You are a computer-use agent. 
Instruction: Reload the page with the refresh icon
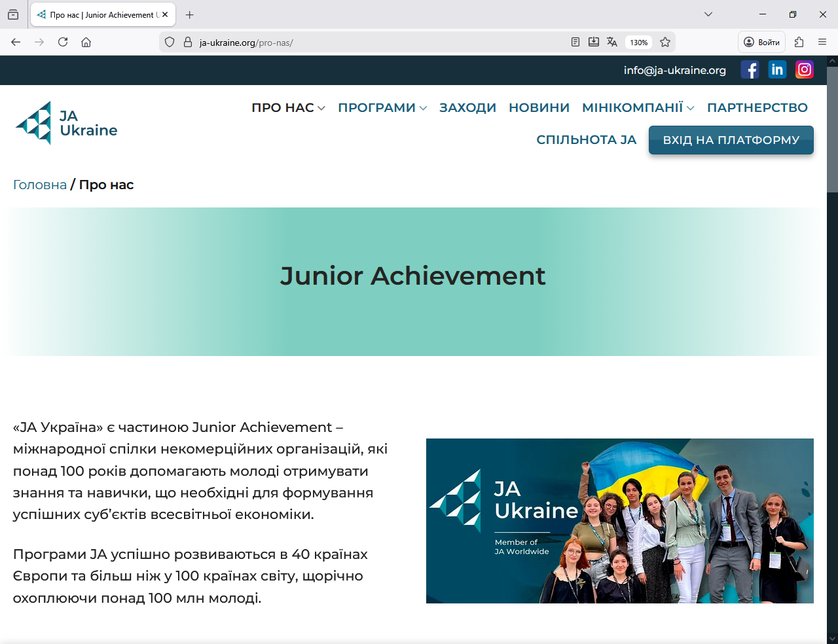pyautogui.click(x=62, y=42)
